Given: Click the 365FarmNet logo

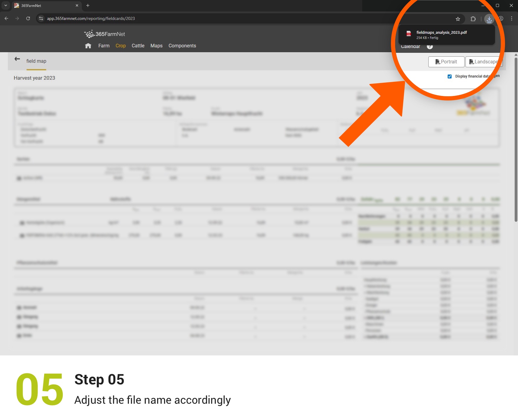Looking at the screenshot, I should [104, 34].
